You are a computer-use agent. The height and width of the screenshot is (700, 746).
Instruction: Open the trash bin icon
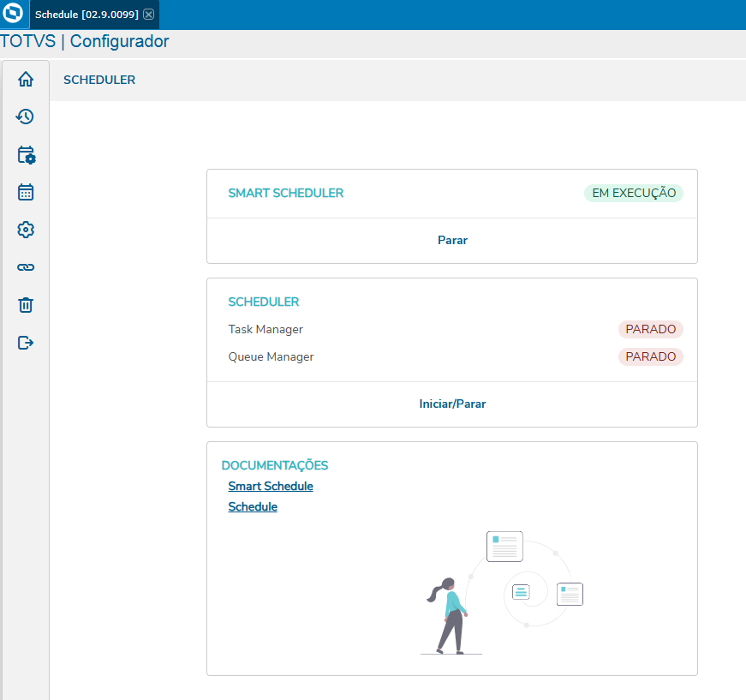(26, 304)
